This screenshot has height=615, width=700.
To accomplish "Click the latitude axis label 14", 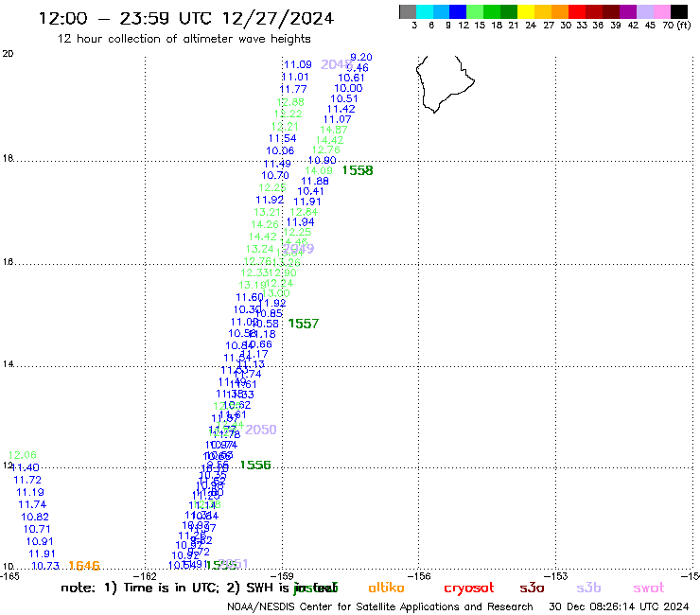I will pyautogui.click(x=8, y=364).
